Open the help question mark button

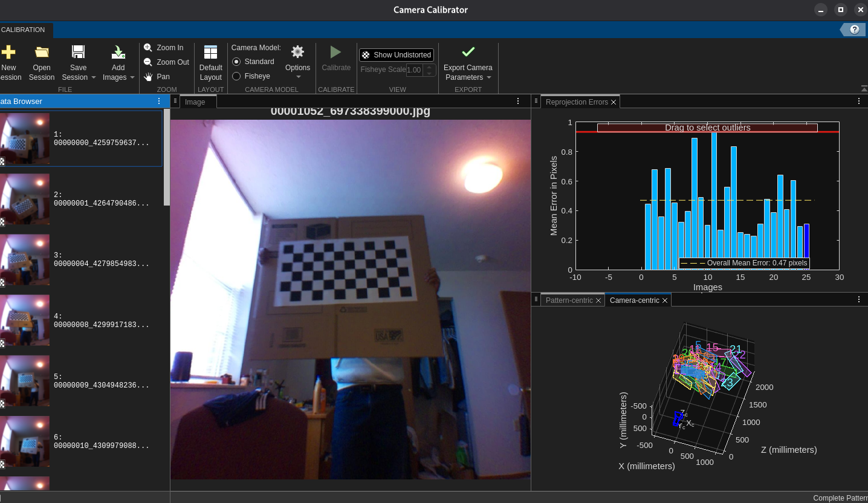[x=854, y=30]
